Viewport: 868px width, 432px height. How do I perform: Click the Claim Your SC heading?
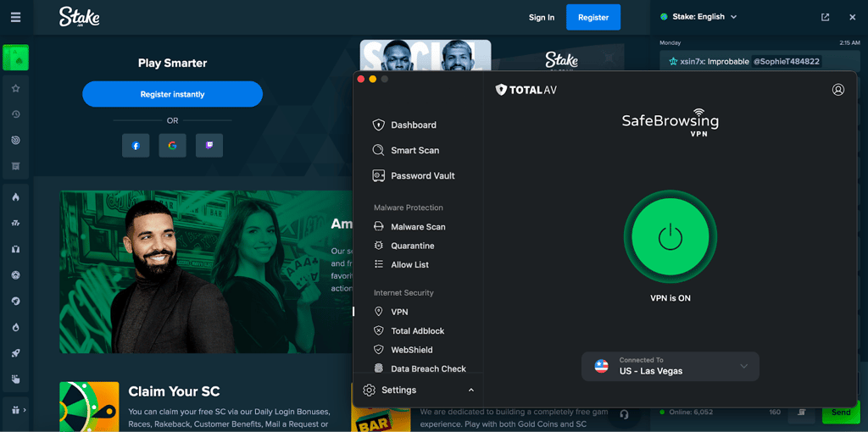[x=174, y=391]
